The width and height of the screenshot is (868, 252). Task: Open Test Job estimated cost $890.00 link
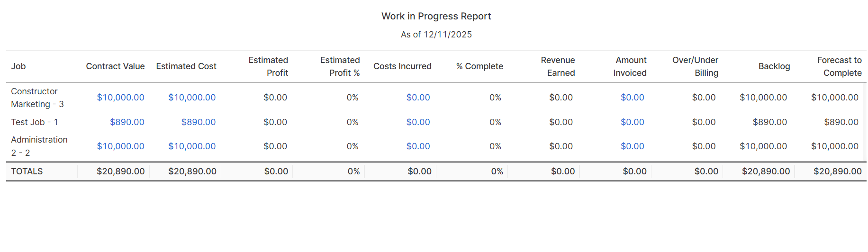198,122
